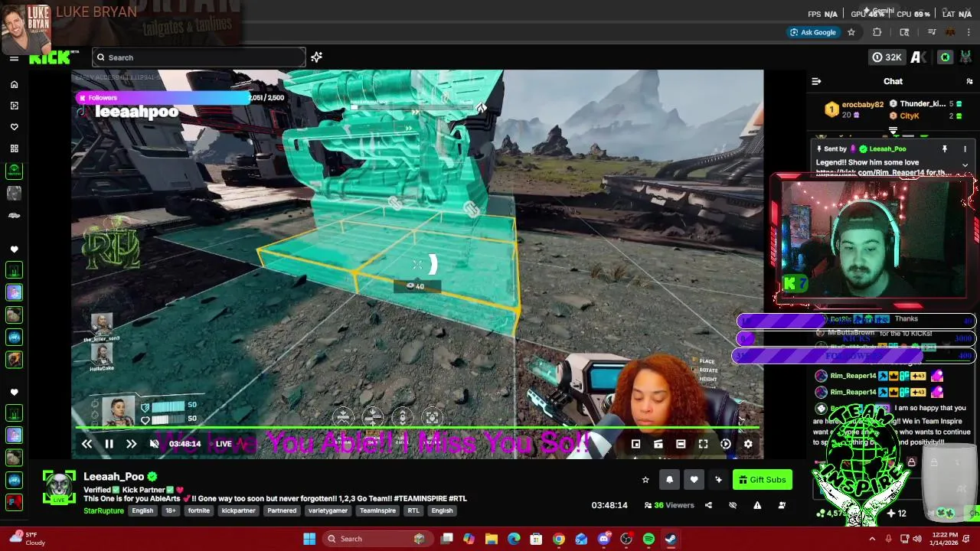
Task: Expand the gift leaderboard handle
Action: 893,131
